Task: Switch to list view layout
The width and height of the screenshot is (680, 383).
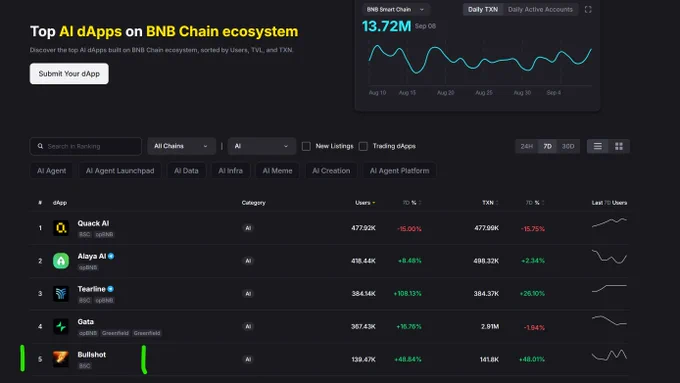Action: pos(598,146)
